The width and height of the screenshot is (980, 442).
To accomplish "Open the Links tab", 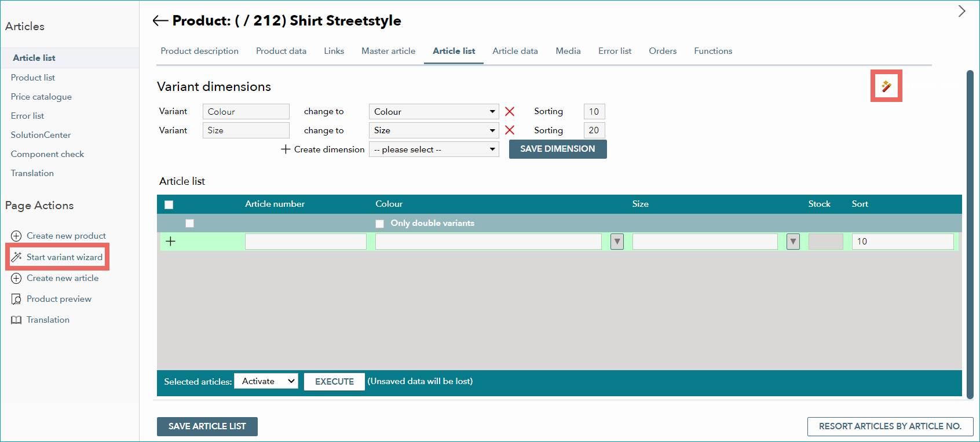I will tap(334, 51).
